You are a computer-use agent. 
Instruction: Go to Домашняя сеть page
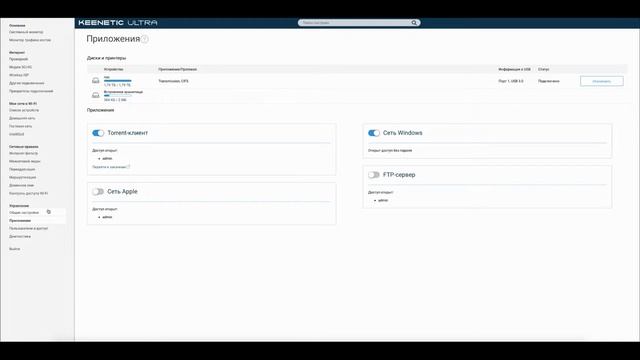pos(22,118)
